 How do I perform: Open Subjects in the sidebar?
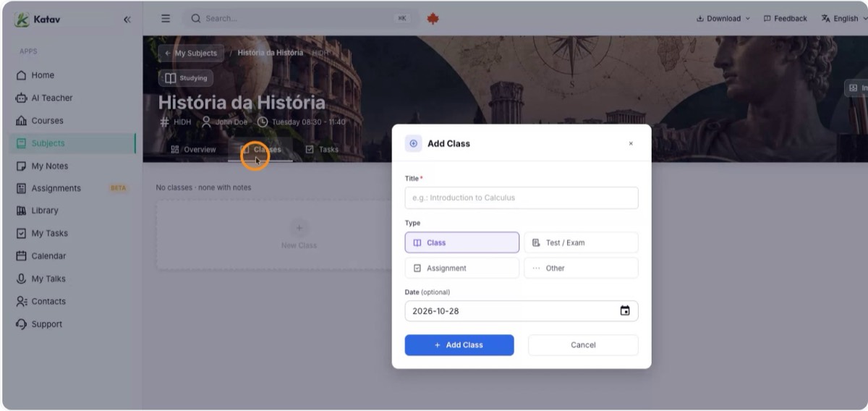[72, 143]
